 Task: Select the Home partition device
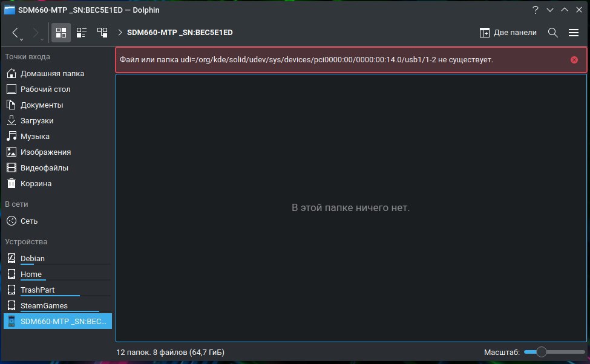pos(57,274)
